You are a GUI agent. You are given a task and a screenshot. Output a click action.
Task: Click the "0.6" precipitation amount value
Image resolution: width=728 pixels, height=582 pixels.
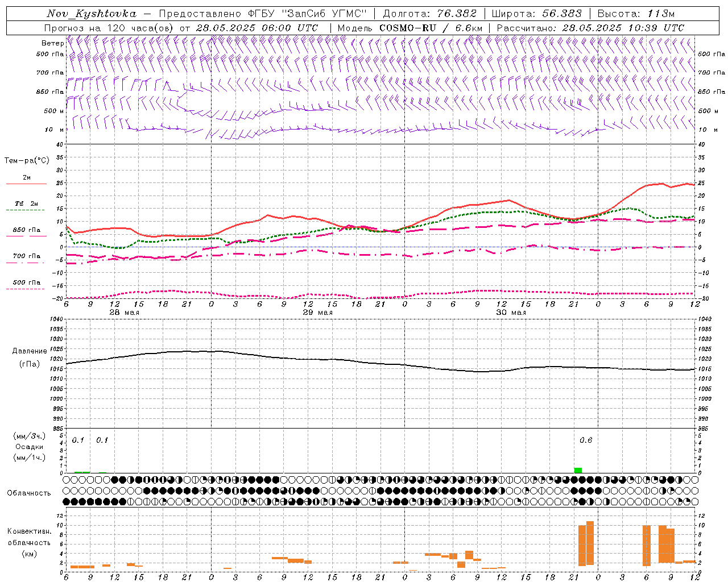click(x=586, y=440)
